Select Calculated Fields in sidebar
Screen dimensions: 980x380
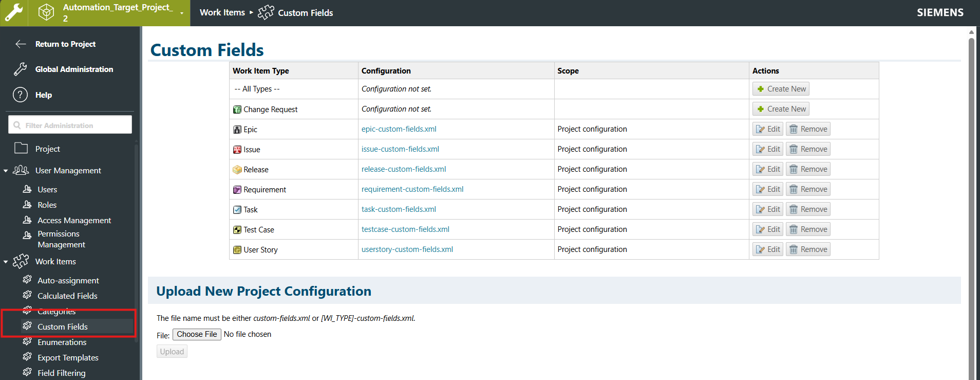(x=67, y=296)
